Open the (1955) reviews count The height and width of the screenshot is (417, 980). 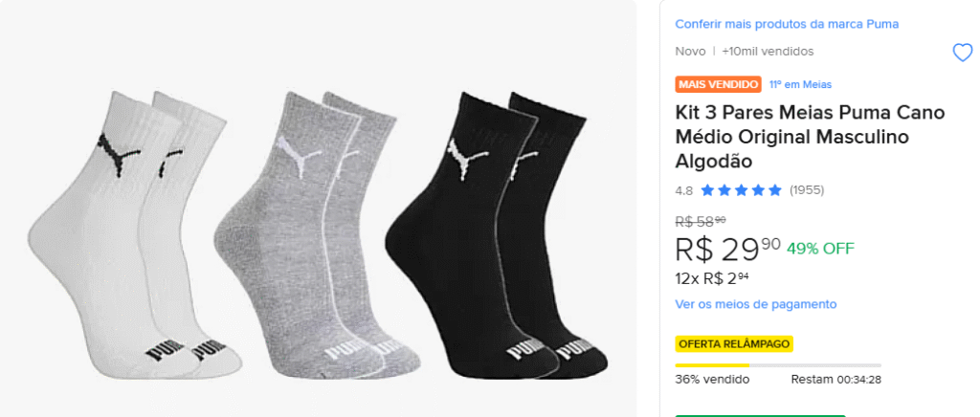[807, 190]
